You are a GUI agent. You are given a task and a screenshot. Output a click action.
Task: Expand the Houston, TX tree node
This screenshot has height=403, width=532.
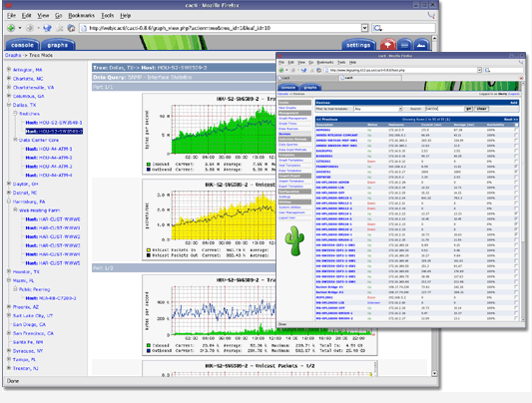tap(9, 271)
